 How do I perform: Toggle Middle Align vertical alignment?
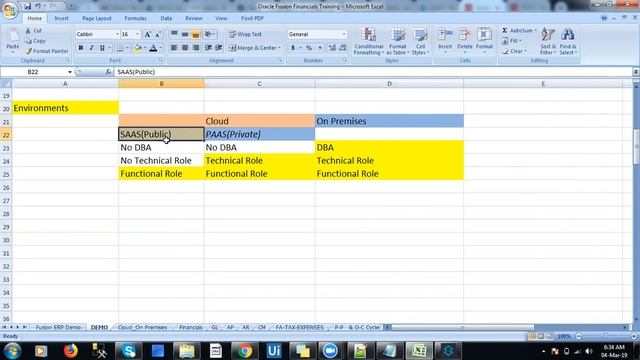click(x=185, y=34)
